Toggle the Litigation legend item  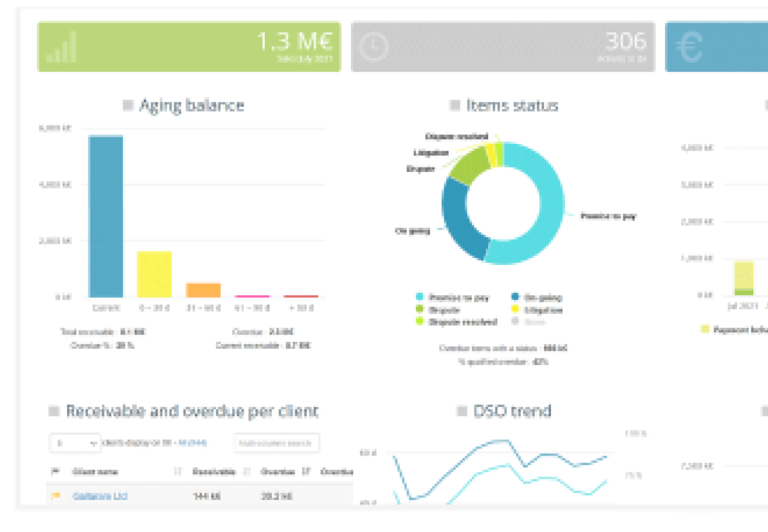coord(537,310)
